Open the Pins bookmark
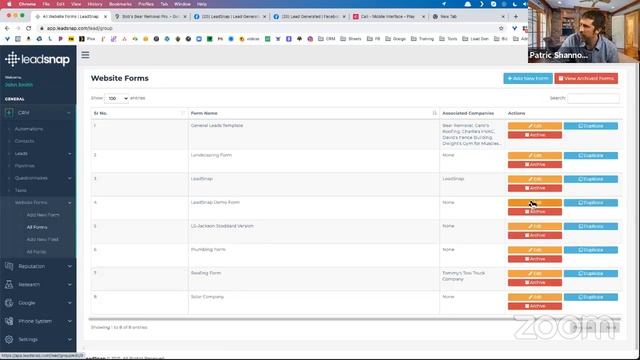Viewport: 640px width, 360px height. tap(87, 39)
